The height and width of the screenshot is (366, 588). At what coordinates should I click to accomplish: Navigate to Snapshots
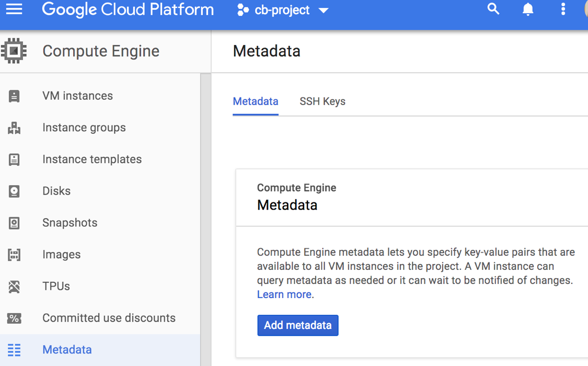click(70, 223)
